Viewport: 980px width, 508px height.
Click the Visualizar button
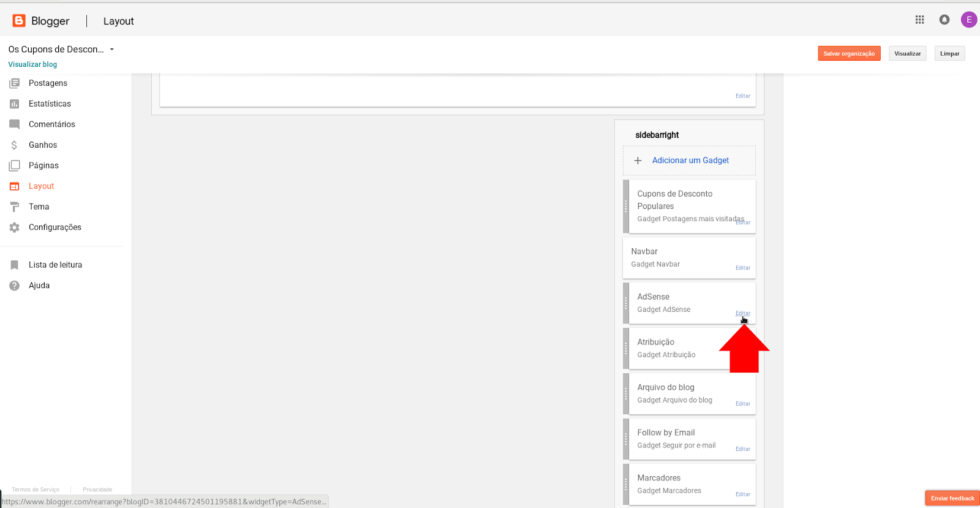(907, 53)
